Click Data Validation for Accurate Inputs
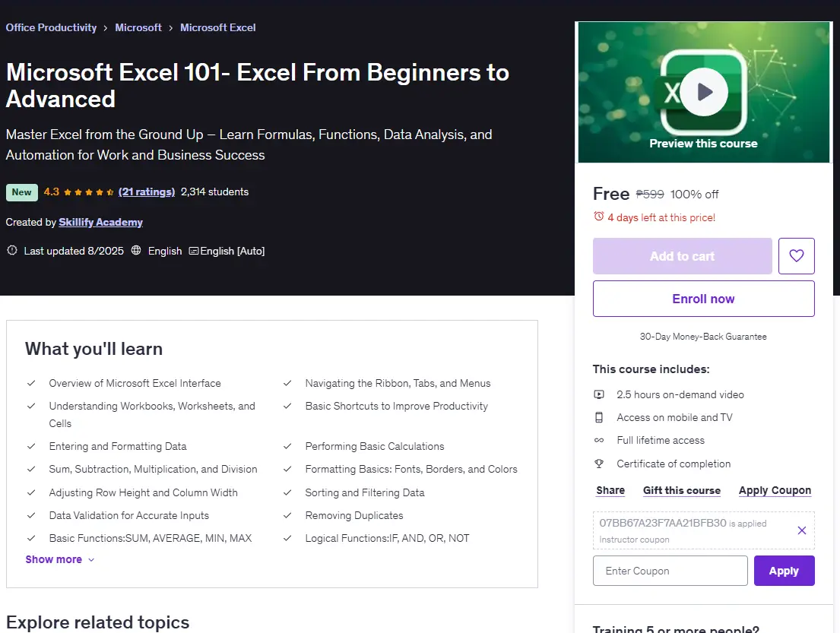Viewport: 840px width, 633px height. coord(128,515)
